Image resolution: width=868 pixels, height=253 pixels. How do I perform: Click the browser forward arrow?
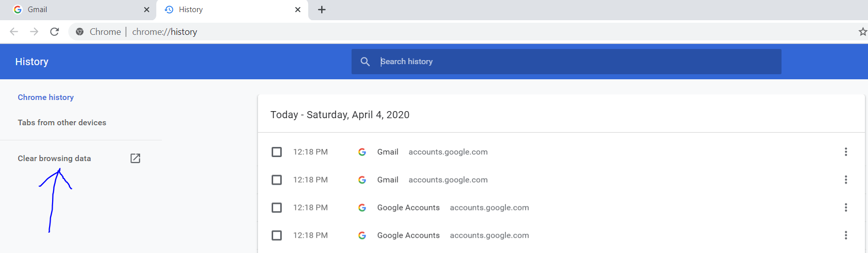[x=34, y=32]
